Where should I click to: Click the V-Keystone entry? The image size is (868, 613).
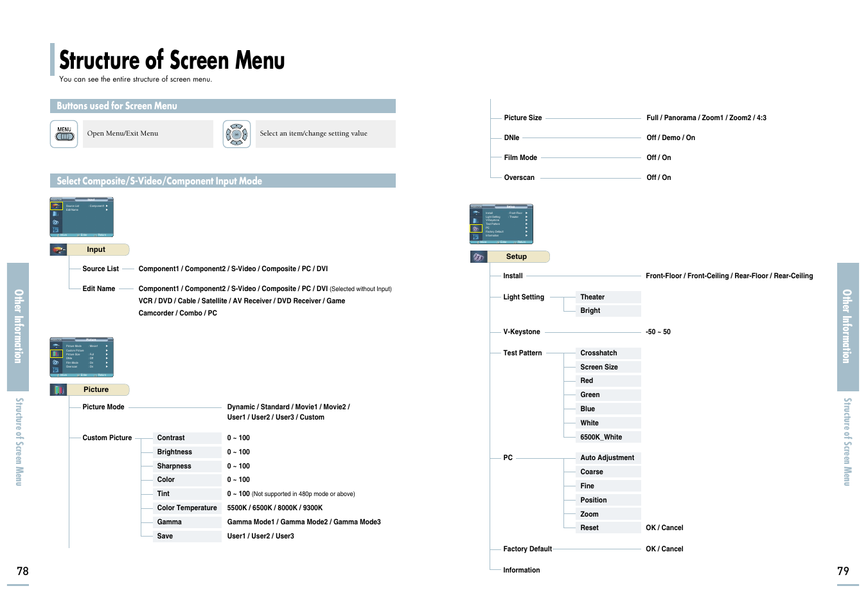click(x=522, y=332)
